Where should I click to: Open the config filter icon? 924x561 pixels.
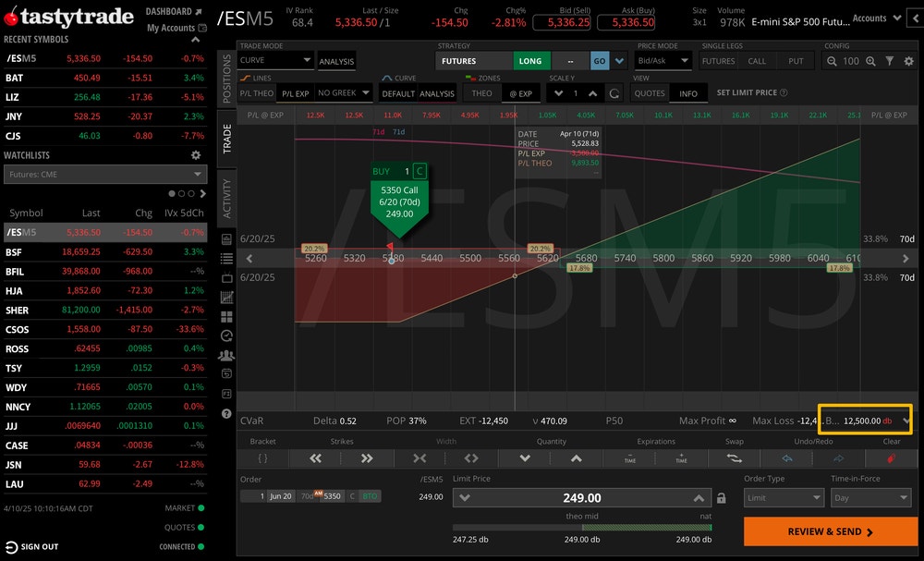(889, 61)
